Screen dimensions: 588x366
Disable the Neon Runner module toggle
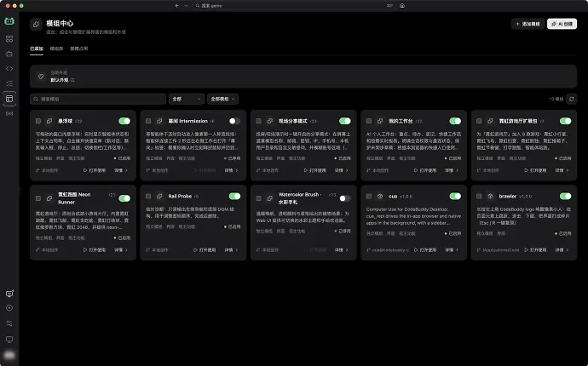124,198
